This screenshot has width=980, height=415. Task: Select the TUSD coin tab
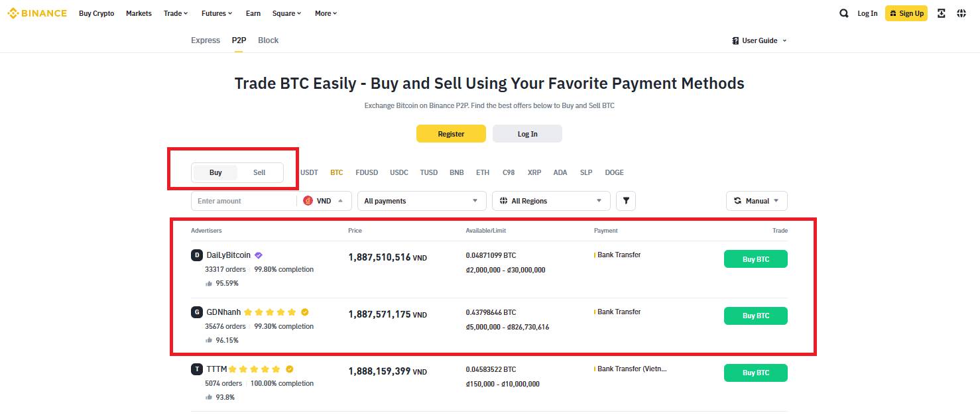point(429,172)
